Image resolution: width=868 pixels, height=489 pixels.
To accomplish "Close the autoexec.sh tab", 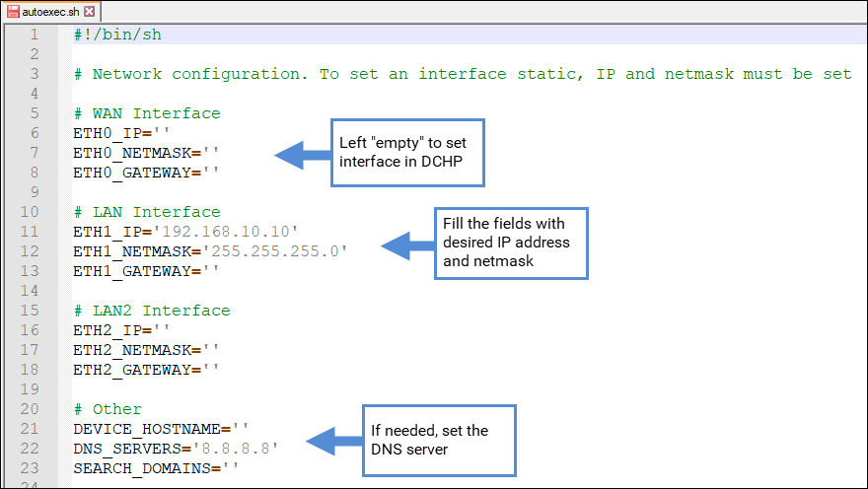I will [x=89, y=12].
